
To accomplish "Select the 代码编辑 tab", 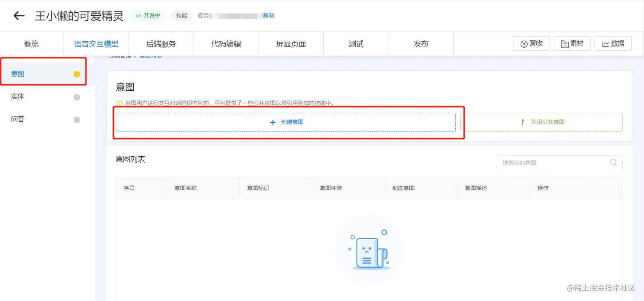I will pos(226,44).
